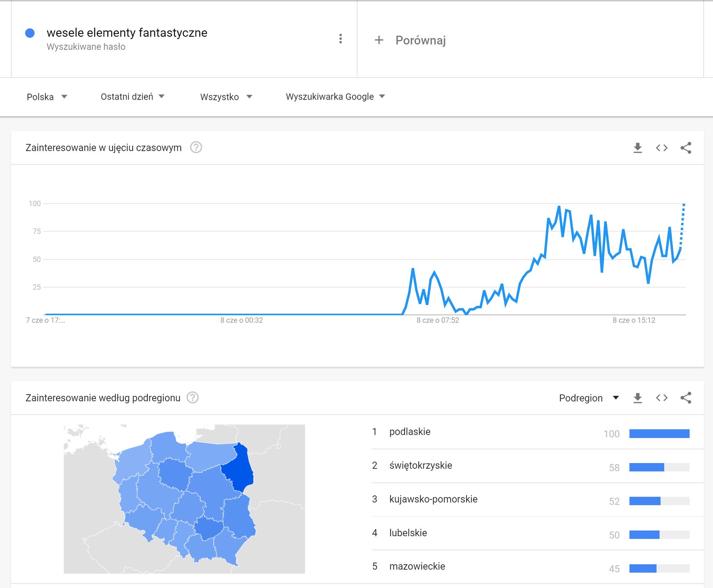Expand the Wyszukiwarka Google search type dropdown
Screen dimensions: 713x588
coord(335,97)
